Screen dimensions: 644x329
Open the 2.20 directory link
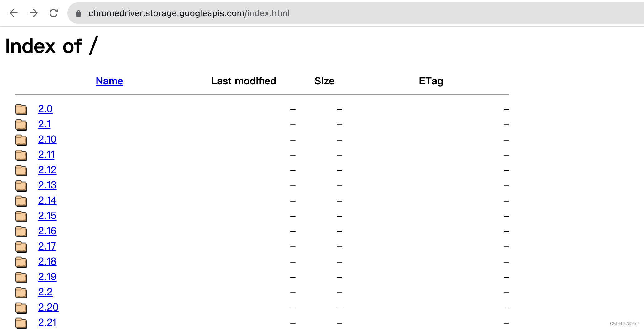(x=48, y=307)
